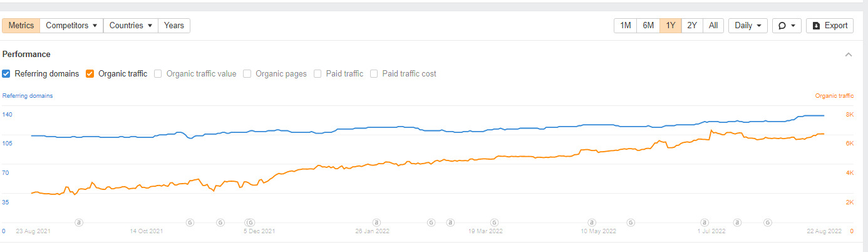
Task: Select the Metrics tab
Action: point(21,26)
